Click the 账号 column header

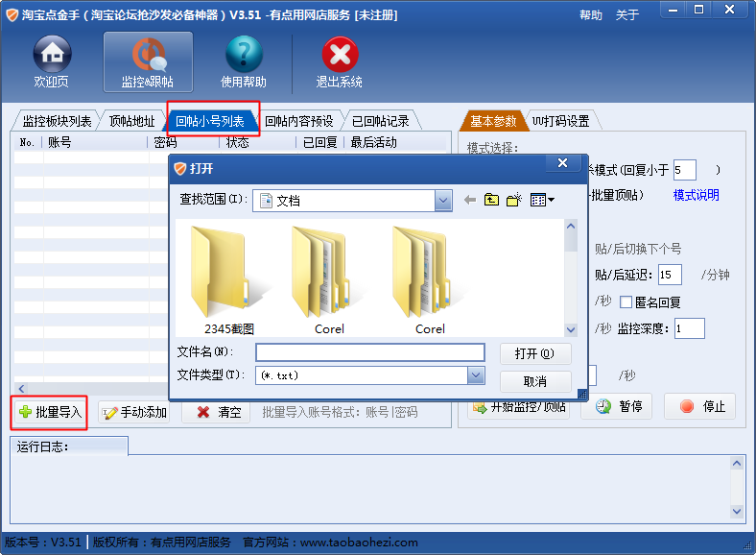tap(95, 142)
